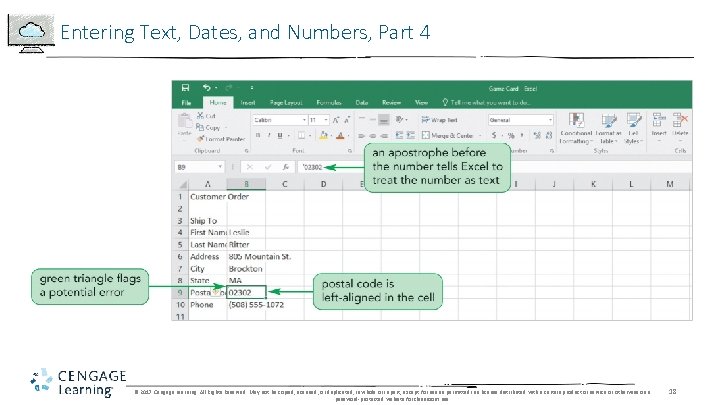Apply the red Font Color

340,135
